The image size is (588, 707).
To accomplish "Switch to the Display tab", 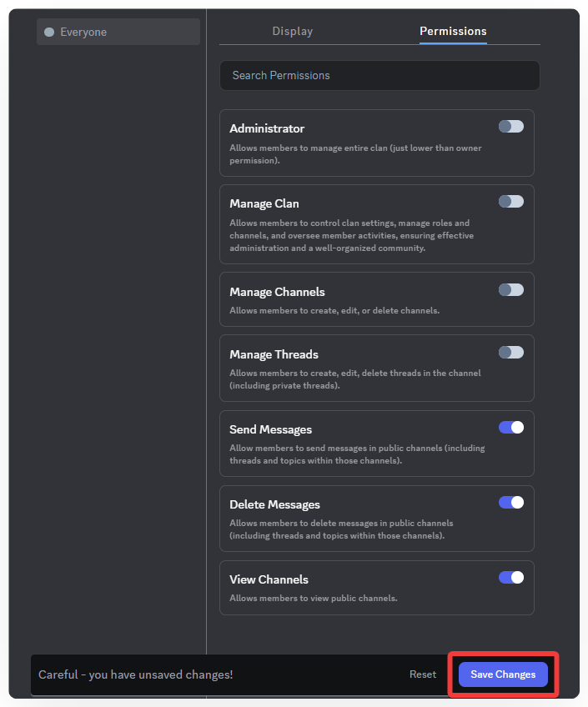I will pyautogui.click(x=293, y=32).
